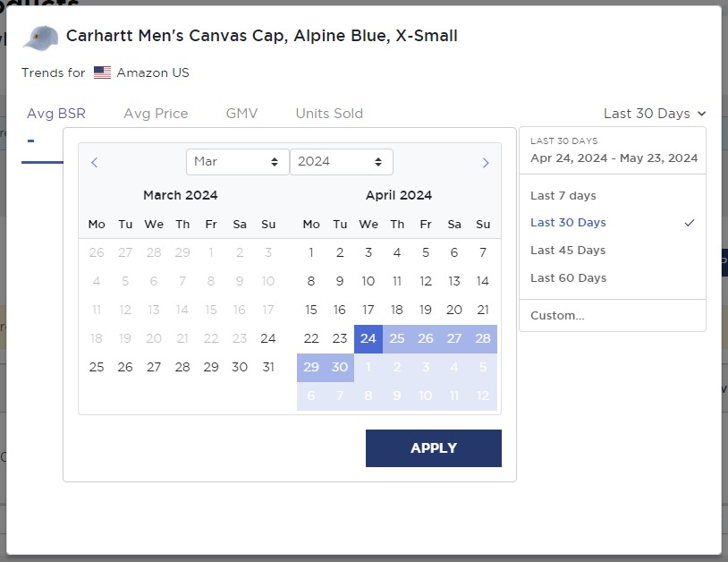The height and width of the screenshot is (562, 728).
Task: Open the Mar month selector
Action: pos(236,162)
